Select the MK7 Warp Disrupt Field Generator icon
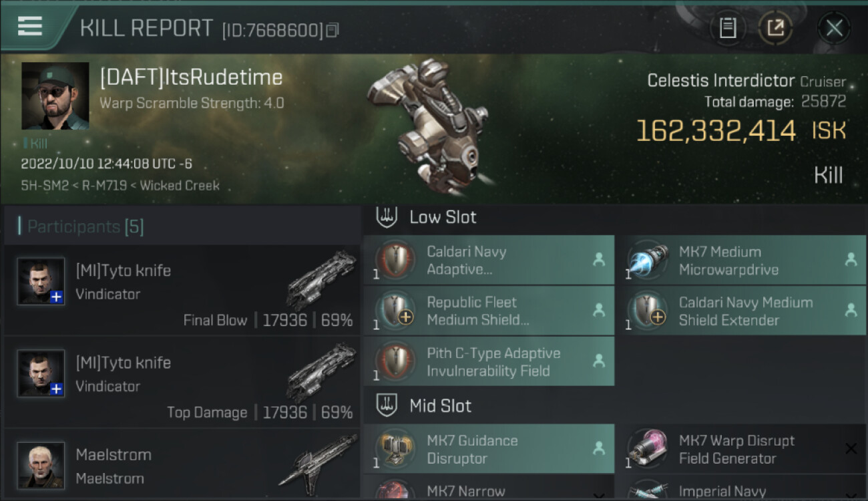868x501 pixels. [646, 450]
